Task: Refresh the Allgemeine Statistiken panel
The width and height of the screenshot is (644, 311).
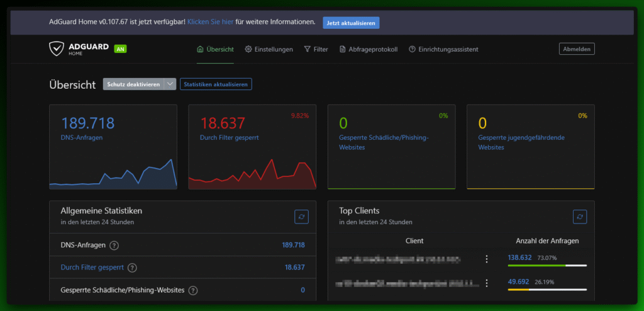Action: tap(302, 217)
